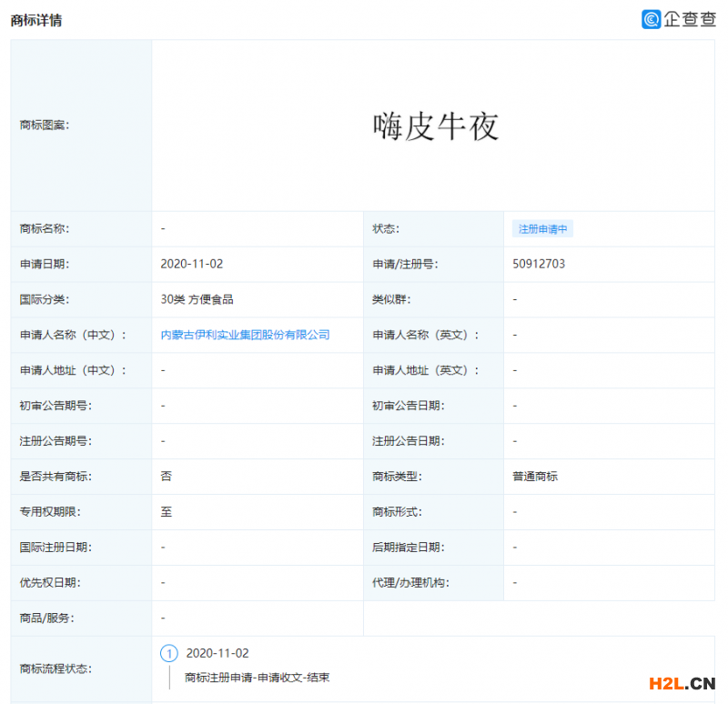
Task: Click the 是否共有商标 value 否
Action: pos(162,476)
